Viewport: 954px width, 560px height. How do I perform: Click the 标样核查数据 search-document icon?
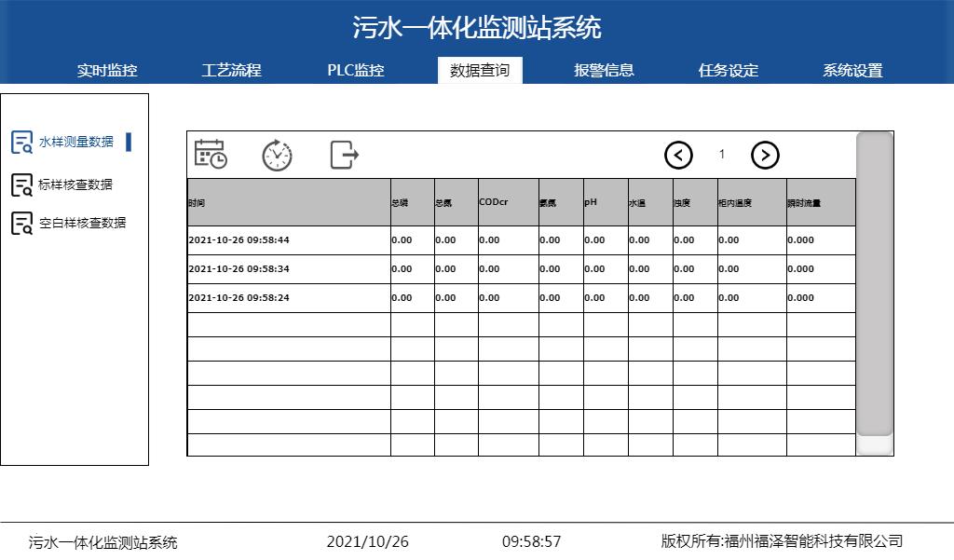22,184
